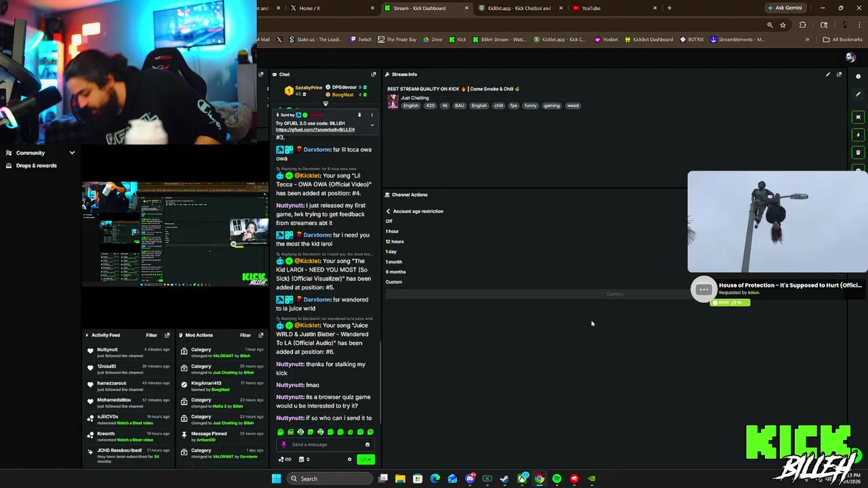The width and height of the screenshot is (868, 488).
Task: Click the channel points infinity icon
Action: point(284,460)
